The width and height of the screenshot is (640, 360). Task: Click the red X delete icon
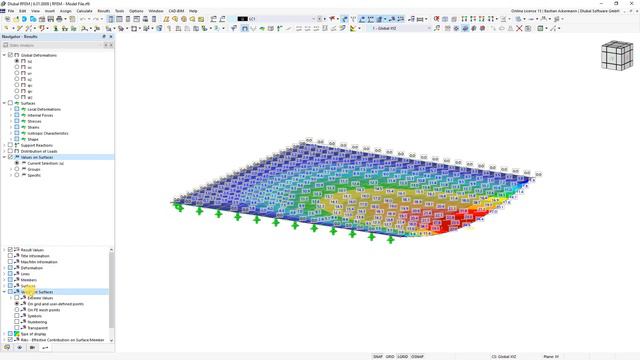[519, 28]
